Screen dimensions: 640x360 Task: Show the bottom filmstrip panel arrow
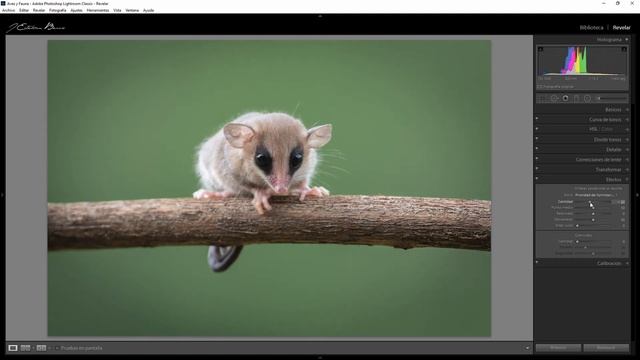pos(320,358)
